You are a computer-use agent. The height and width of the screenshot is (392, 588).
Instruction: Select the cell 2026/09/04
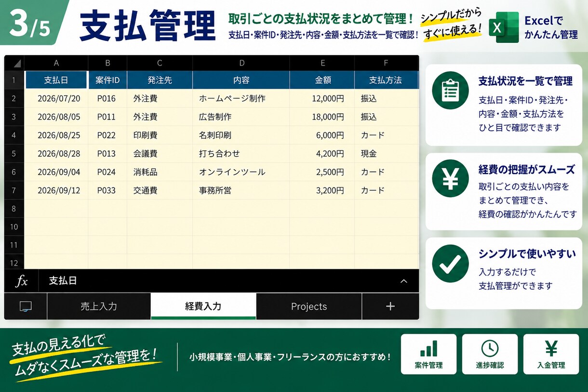(x=56, y=172)
